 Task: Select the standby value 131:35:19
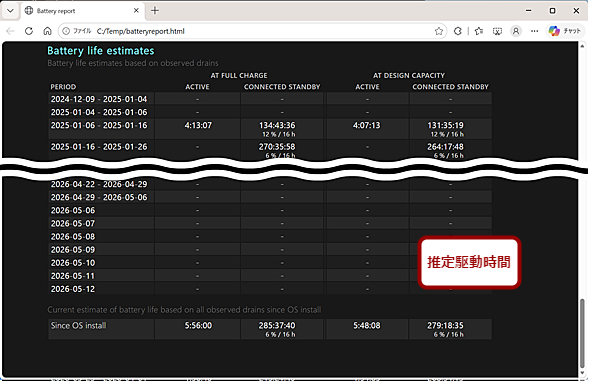coord(446,125)
